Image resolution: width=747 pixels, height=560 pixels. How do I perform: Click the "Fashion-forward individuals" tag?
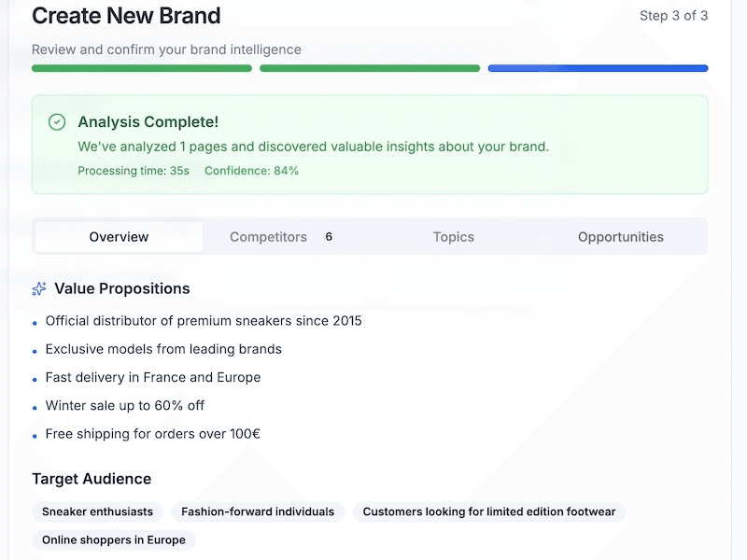tap(259, 511)
